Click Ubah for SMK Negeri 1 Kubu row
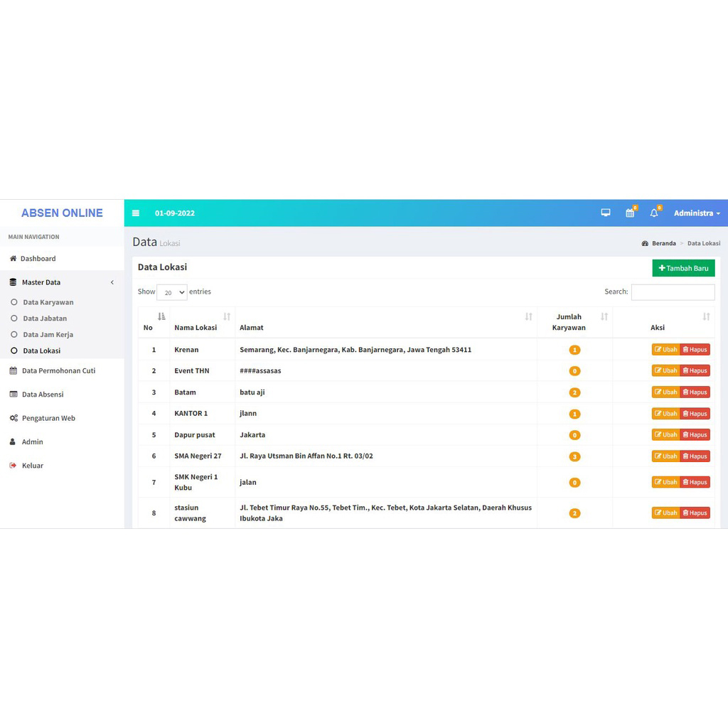This screenshot has height=728, width=728. (665, 483)
